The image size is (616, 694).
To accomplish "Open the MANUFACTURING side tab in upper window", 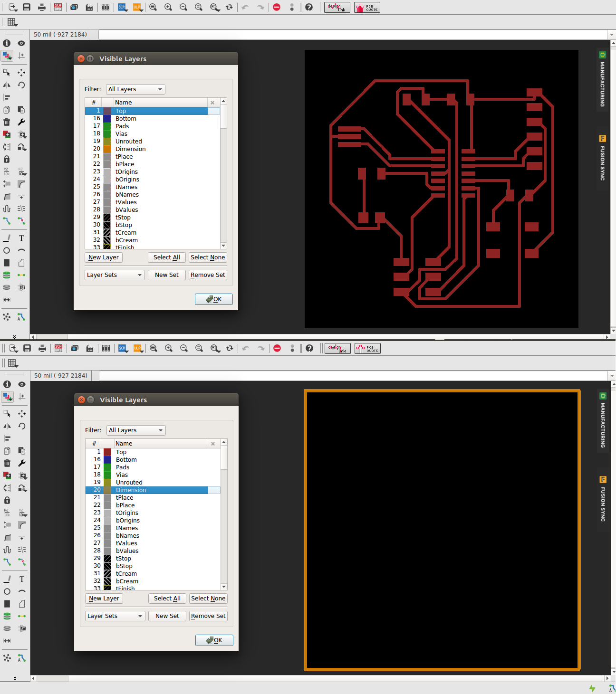I will pos(602,80).
